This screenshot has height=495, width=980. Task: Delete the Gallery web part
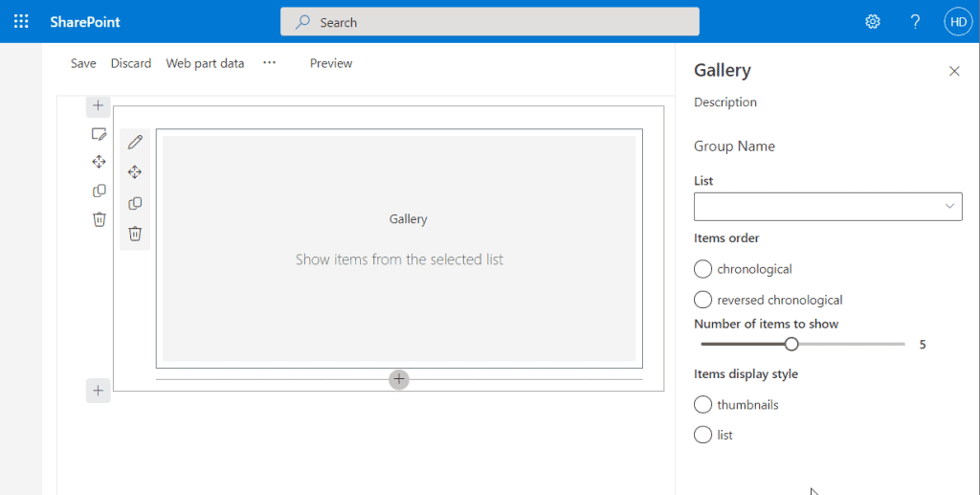[x=135, y=234]
